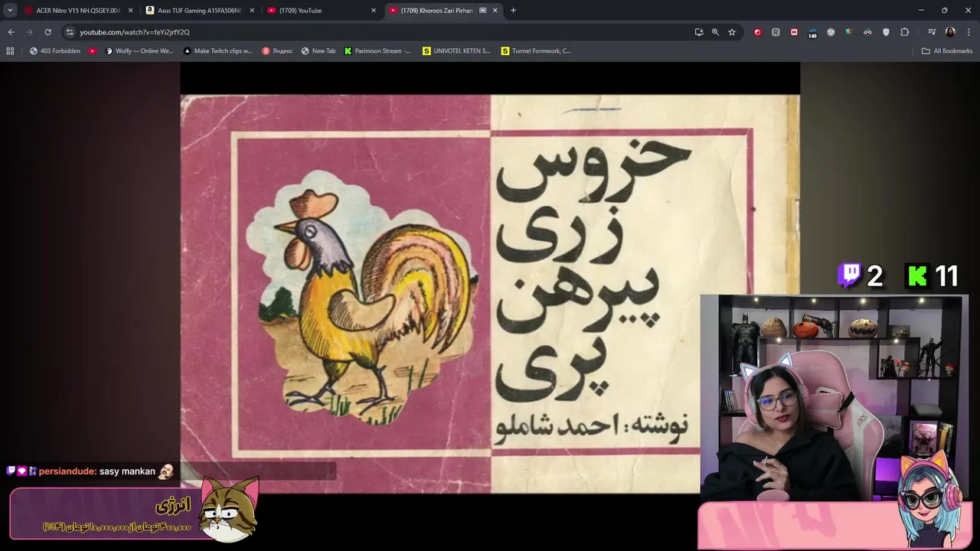Open the glasses-face extension icon
Viewport: 980px width, 551px height.
tap(867, 32)
